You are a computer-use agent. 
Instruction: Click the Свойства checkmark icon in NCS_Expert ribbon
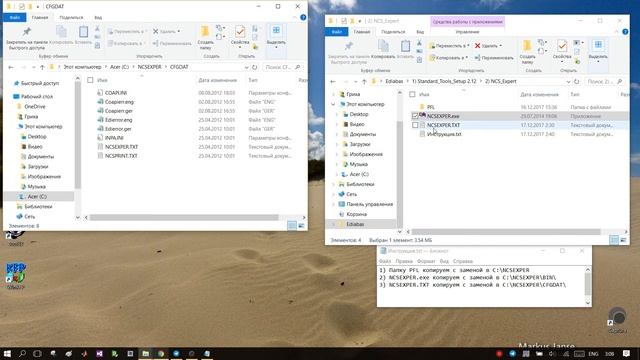coord(562,46)
